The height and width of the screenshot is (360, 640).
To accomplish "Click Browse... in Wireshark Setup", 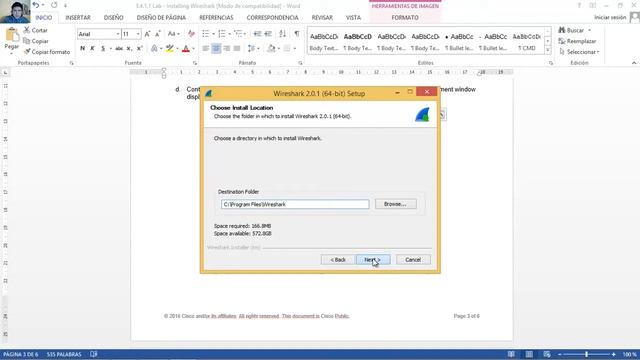I will click(x=396, y=204).
